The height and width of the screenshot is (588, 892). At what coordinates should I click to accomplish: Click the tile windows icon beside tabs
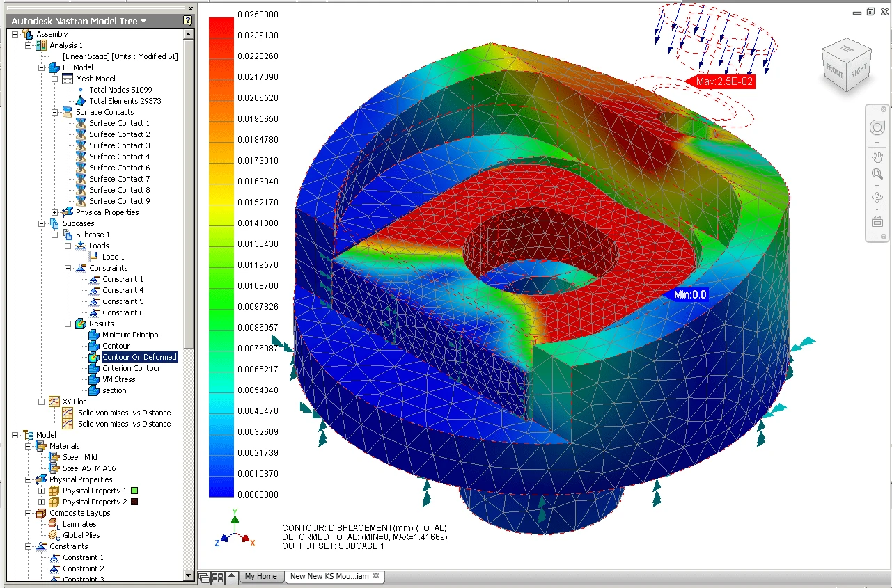tap(217, 577)
